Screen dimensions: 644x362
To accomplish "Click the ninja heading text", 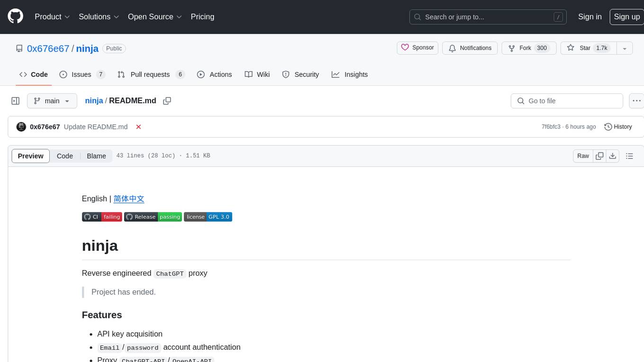I will click(100, 246).
